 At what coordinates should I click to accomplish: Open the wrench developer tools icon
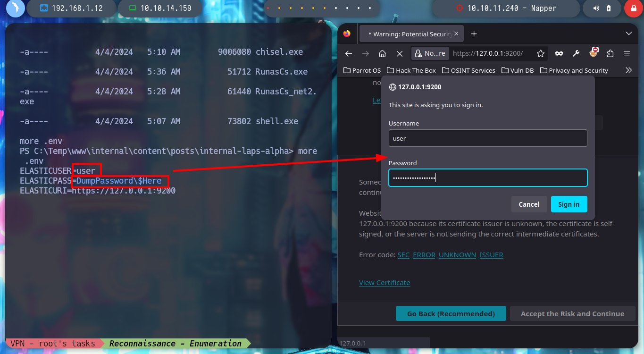576,53
